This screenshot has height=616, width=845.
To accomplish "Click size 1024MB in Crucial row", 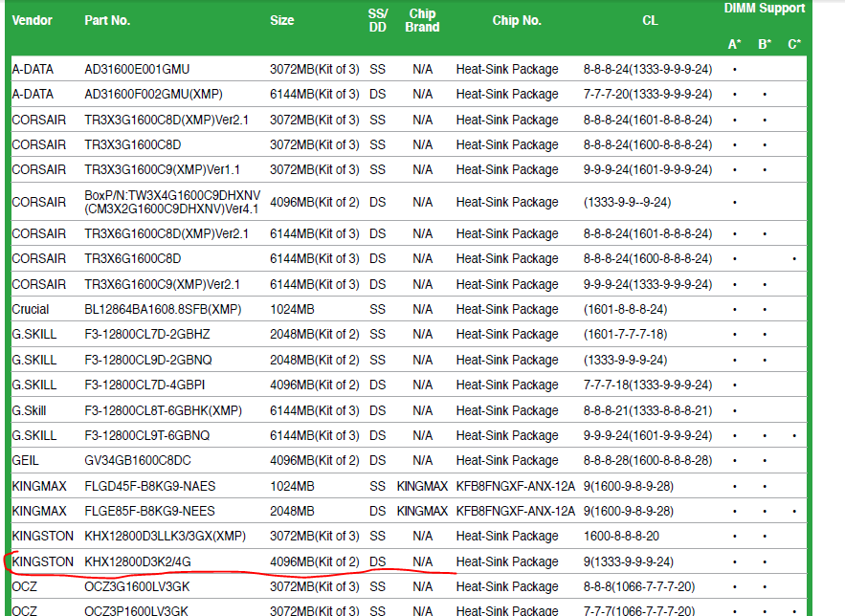I will (292, 310).
